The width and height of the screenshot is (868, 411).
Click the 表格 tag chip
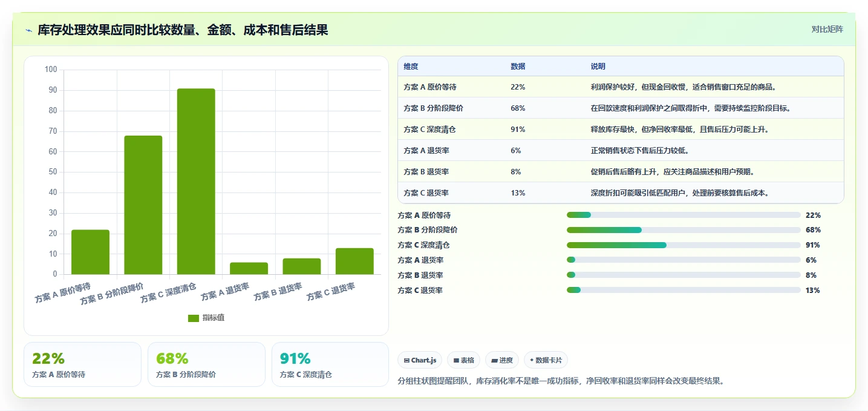(x=464, y=360)
